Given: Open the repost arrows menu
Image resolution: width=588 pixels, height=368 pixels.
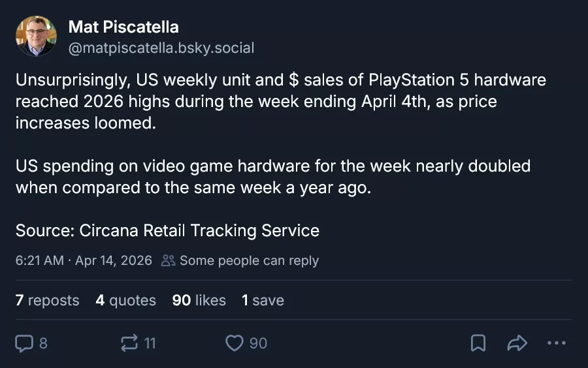Looking at the screenshot, I should [x=130, y=343].
